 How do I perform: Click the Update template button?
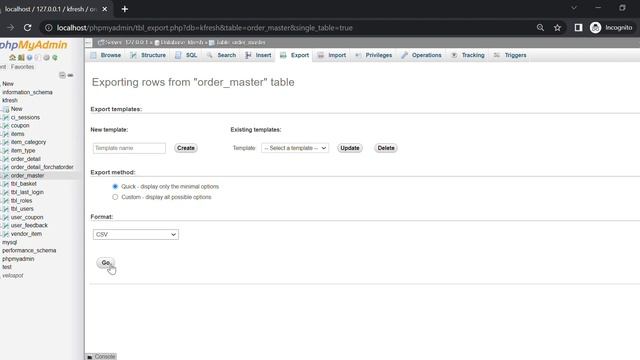[x=350, y=148]
